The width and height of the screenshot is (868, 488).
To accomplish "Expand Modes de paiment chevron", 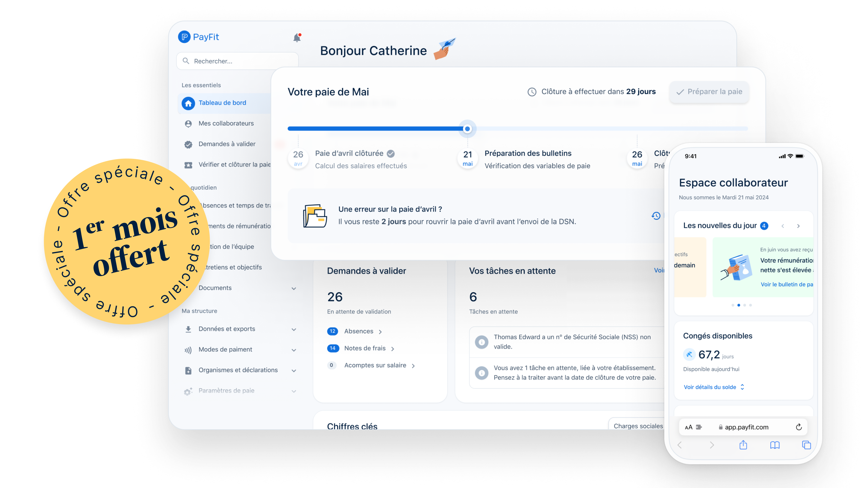I will [294, 350].
